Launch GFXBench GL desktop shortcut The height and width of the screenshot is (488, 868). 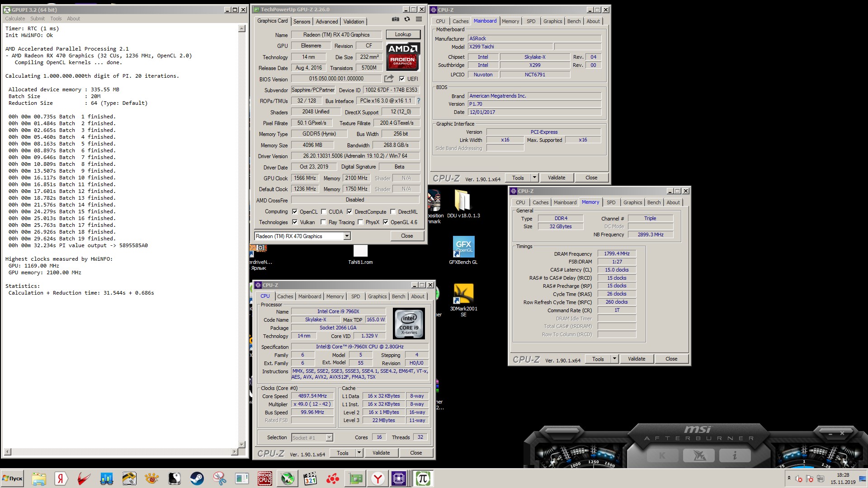point(463,250)
